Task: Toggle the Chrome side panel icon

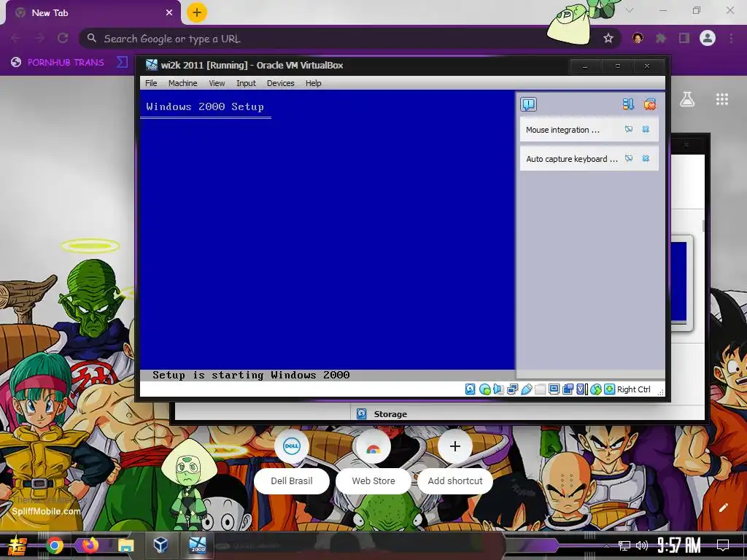Action: pos(684,38)
